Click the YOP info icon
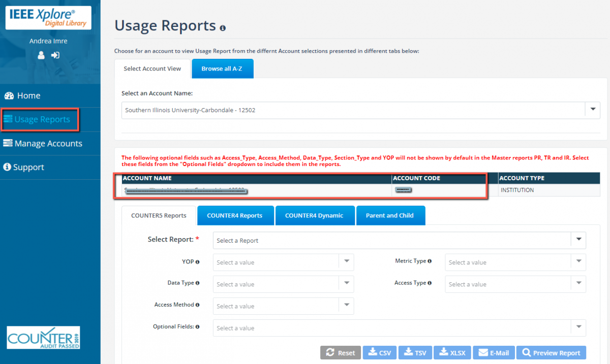Screen dimensions: 610x364 [198, 262]
